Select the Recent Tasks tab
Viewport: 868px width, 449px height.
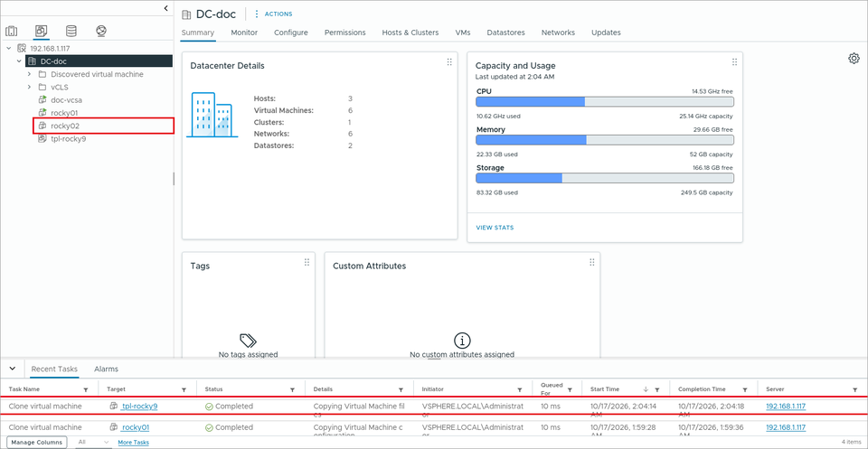(54, 369)
